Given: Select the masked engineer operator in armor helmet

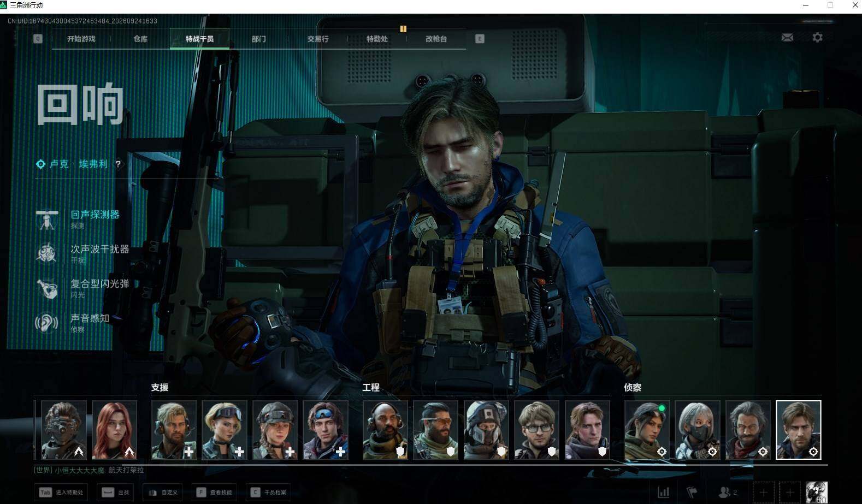Looking at the screenshot, I should [486, 430].
